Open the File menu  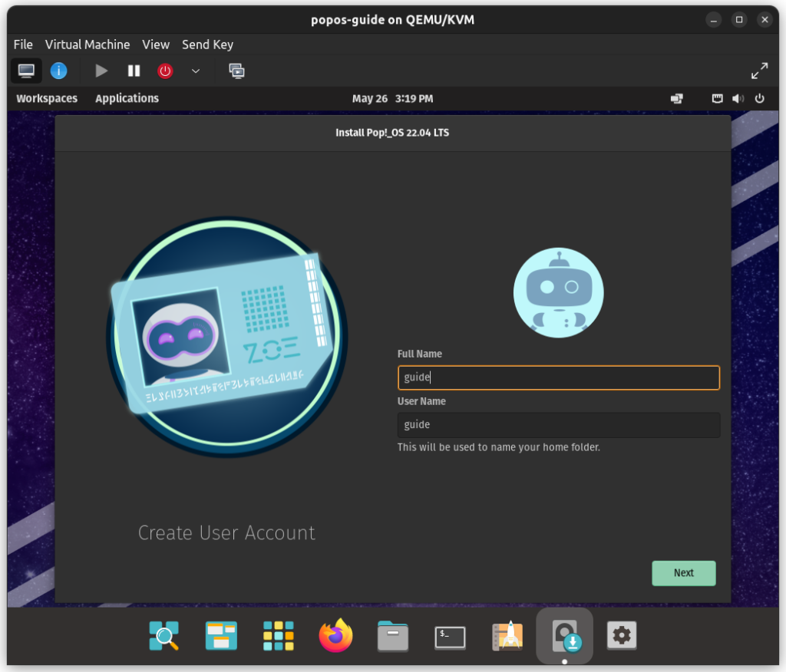23,44
